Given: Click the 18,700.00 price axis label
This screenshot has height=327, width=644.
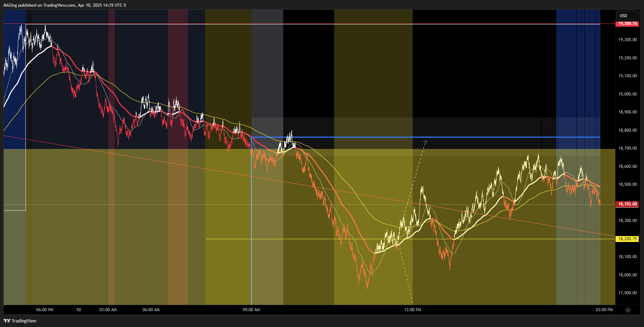Looking at the screenshot, I should pos(628,148).
